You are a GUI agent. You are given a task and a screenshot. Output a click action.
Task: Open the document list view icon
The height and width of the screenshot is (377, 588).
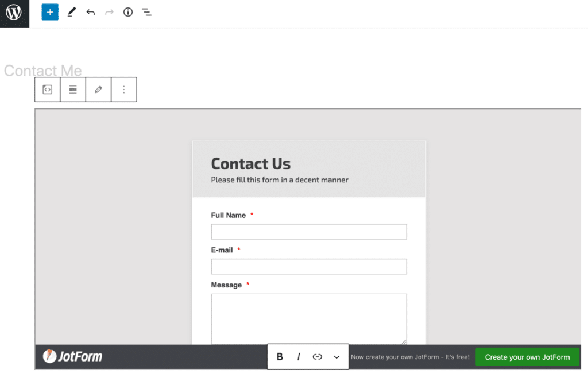[x=146, y=12]
